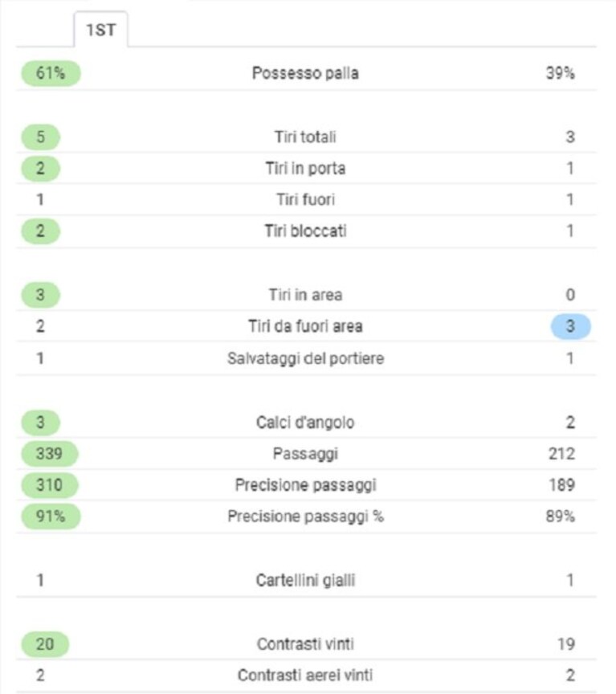
Task: Click the green 91% pass accuracy badge
Action: tap(51, 516)
